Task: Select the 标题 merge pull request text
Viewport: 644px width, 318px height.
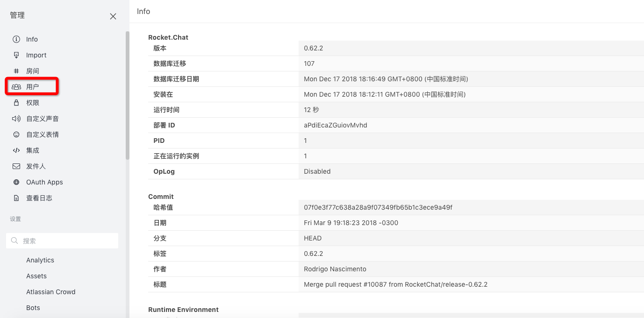Action: click(396, 284)
